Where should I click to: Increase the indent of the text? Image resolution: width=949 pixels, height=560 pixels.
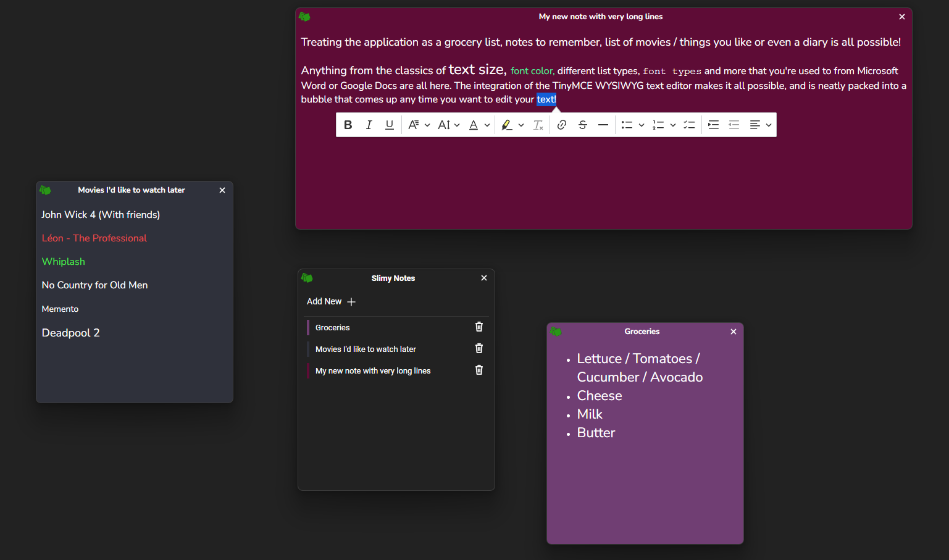point(713,125)
